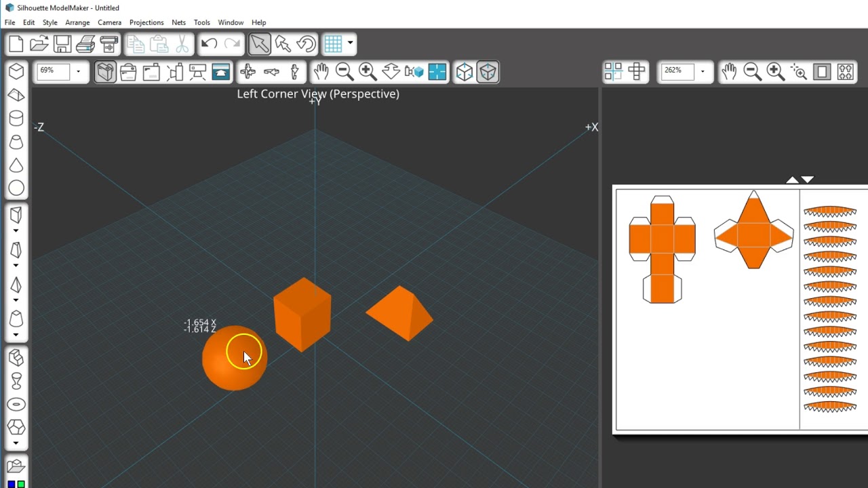Print using the printer icon

click(85, 44)
